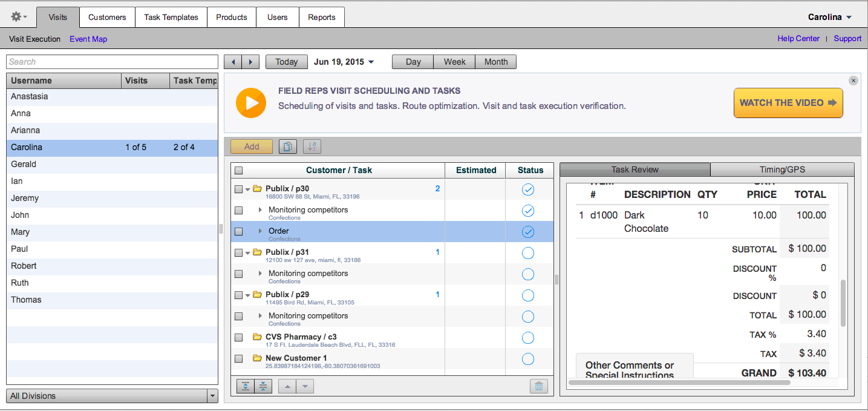
Task: Open the Support link
Action: pos(847,39)
